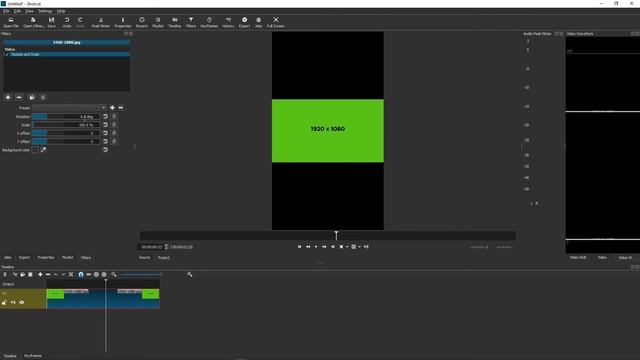Switch to the Keyframes tab at the bottom

tap(33, 356)
